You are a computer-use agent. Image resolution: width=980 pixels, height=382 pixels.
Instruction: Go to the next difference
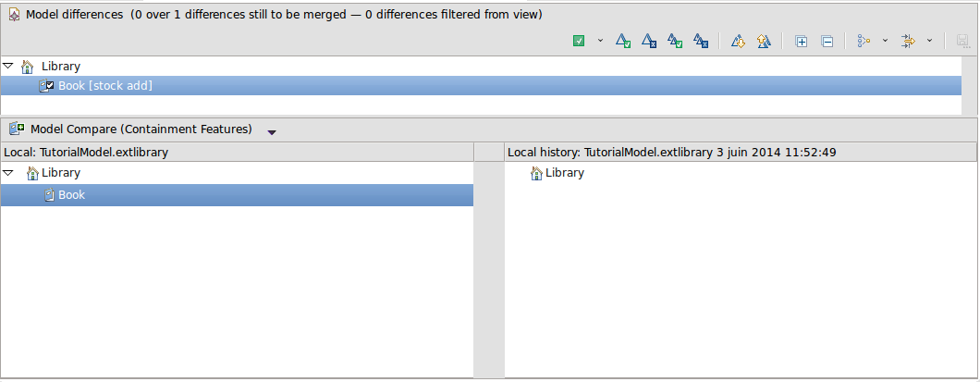(x=738, y=41)
